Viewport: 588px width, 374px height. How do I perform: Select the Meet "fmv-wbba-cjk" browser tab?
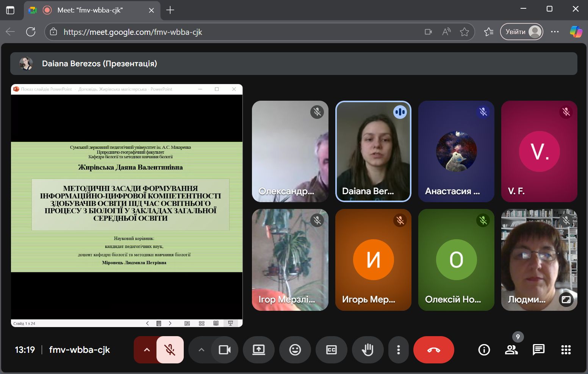pyautogui.click(x=90, y=10)
